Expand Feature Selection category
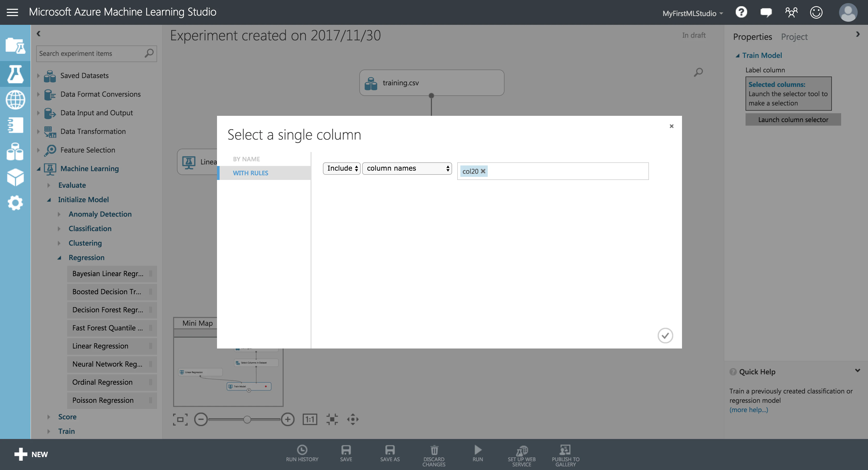This screenshot has width=868, height=470. point(38,150)
